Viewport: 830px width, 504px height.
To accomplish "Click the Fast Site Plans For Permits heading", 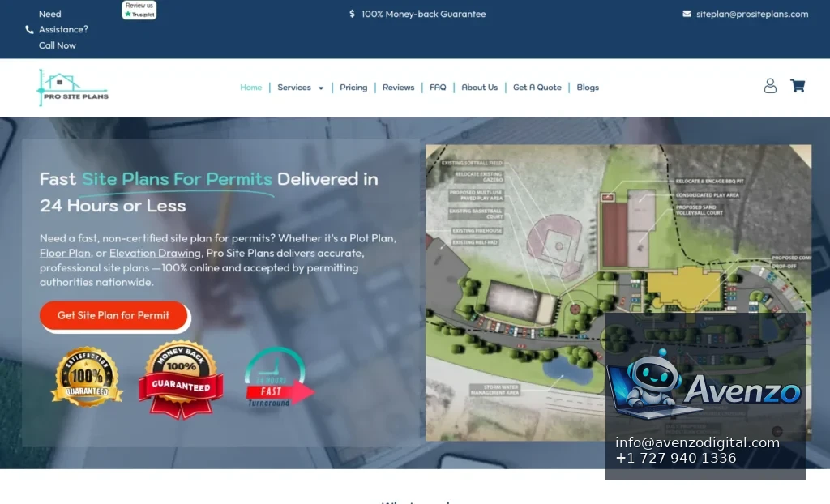I will tap(209, 192).
